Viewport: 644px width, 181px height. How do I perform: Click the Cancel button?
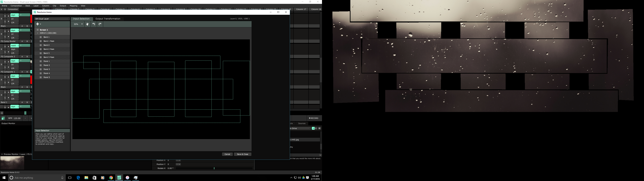tap(227, 154)
